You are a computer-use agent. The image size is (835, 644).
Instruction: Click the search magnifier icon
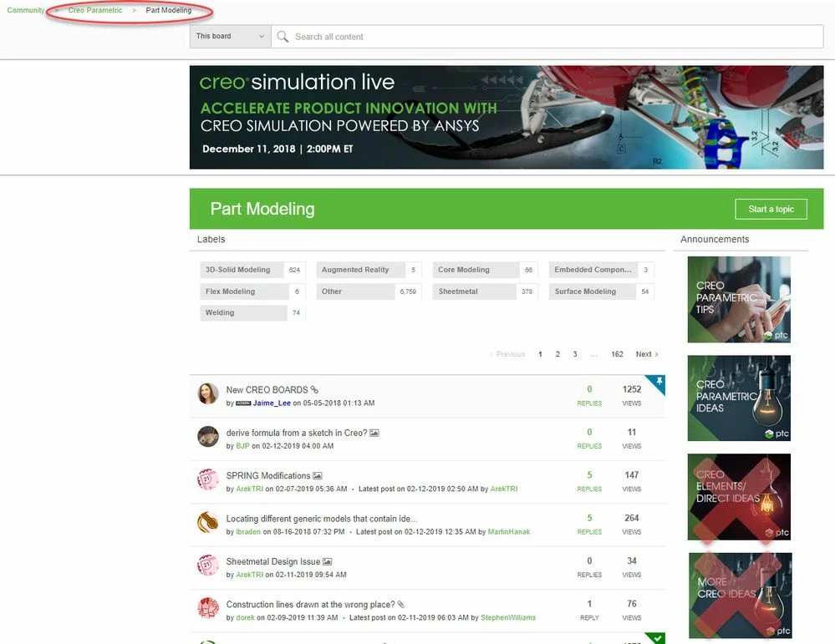click(x=283, y=37)
